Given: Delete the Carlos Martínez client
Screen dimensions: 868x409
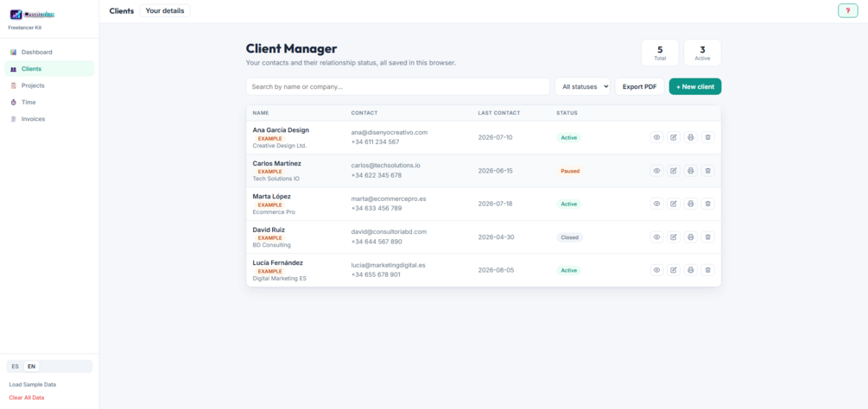Looking at the screenshot, I should pos(707,171).
